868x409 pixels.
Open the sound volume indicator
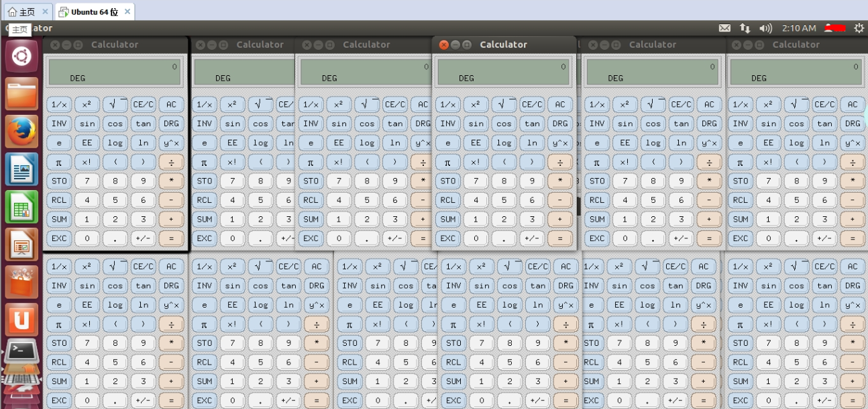tap(765, 28)
